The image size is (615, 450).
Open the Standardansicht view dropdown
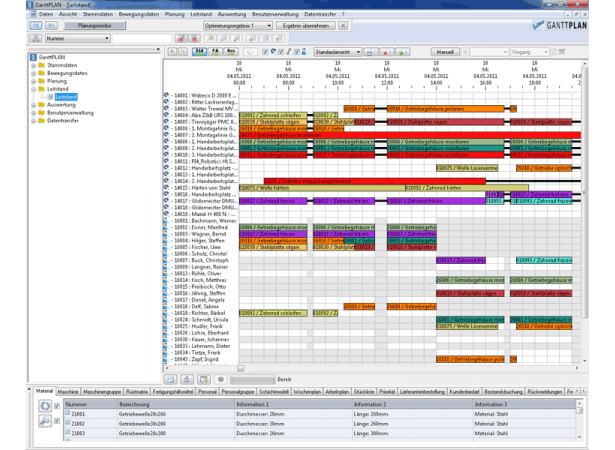(337, 52)
